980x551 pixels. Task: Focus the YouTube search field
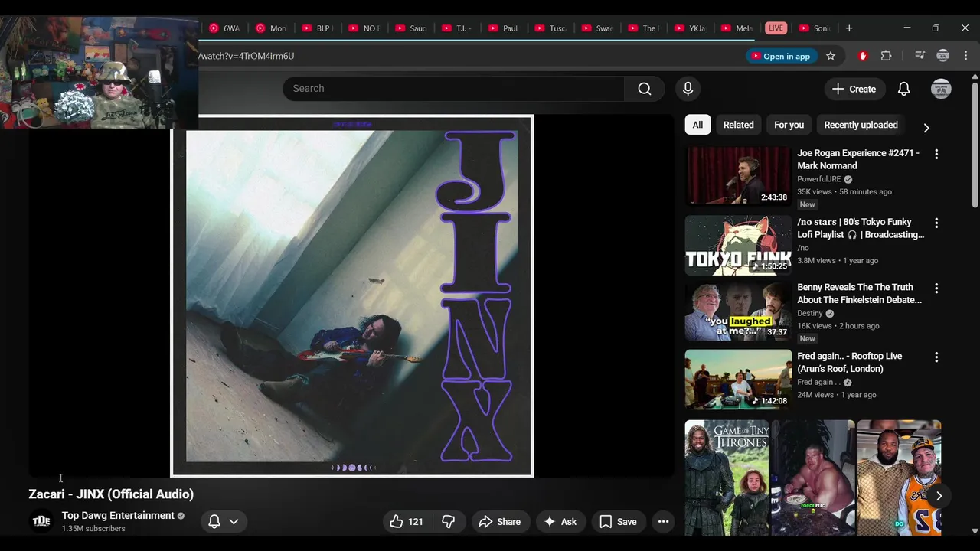tap(453, 89)
